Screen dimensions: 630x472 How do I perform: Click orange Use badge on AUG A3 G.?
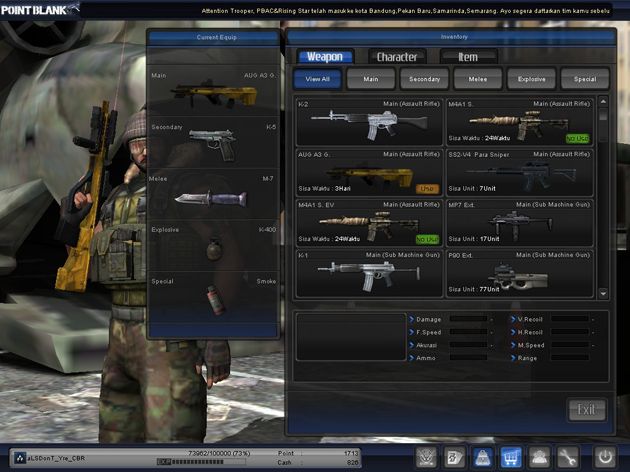click(x=427, y=188)
